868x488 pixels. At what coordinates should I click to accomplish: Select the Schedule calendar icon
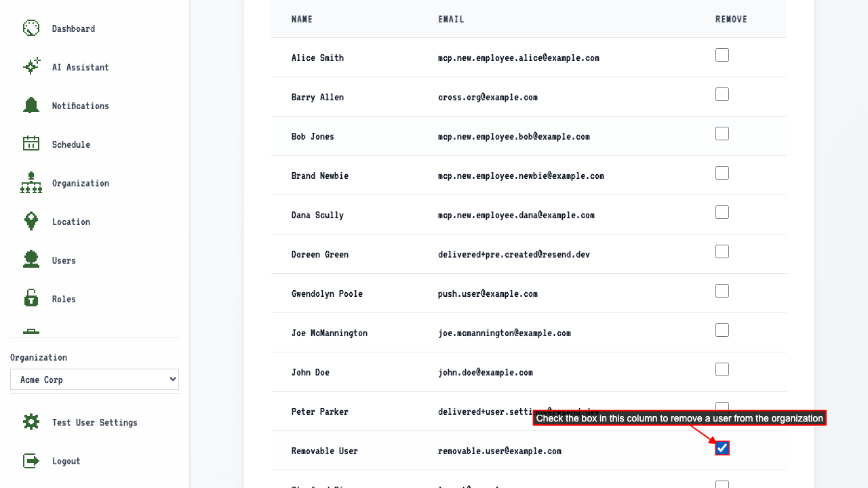tap(31, 144)
